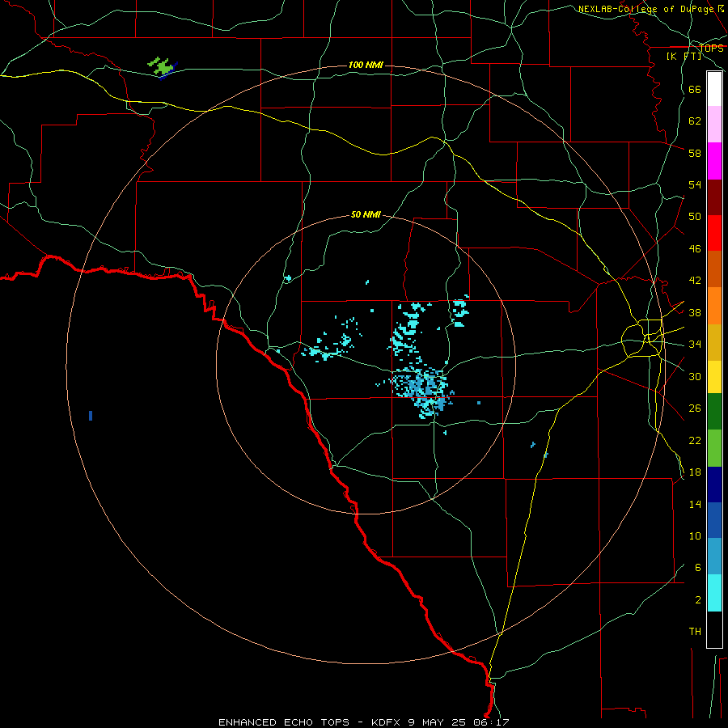The image size is (728, 728).
Task: Click the magenta legend swatch
Action: [x=714, y=161]
